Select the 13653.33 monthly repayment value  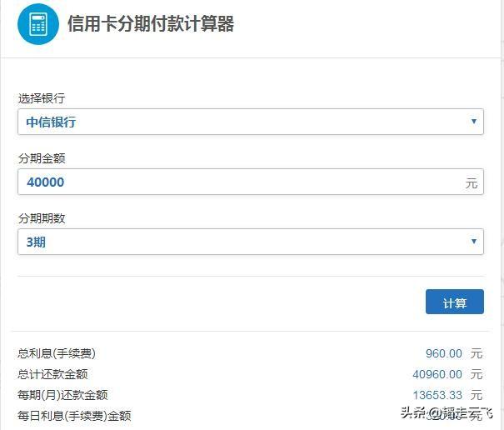click(437, 395)
